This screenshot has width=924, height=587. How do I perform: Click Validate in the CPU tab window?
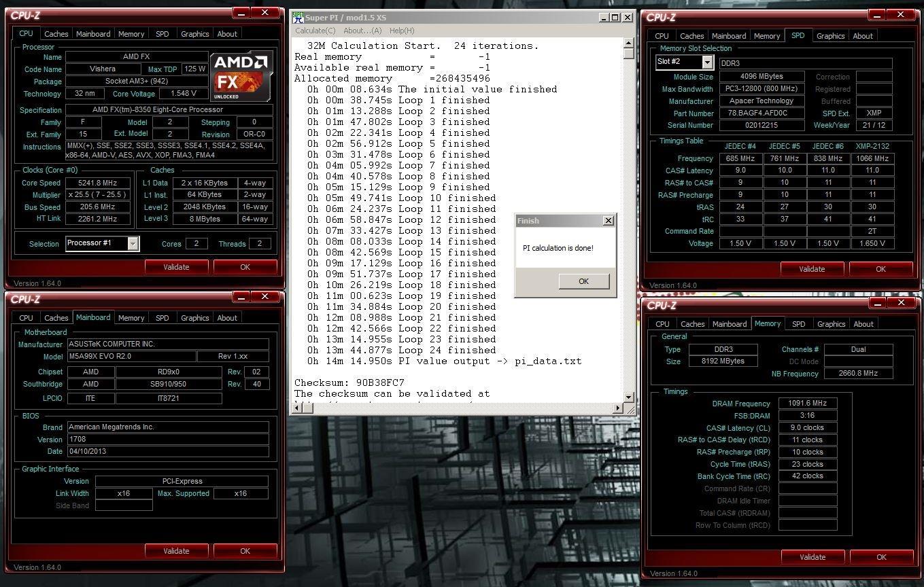coord(176,267)
